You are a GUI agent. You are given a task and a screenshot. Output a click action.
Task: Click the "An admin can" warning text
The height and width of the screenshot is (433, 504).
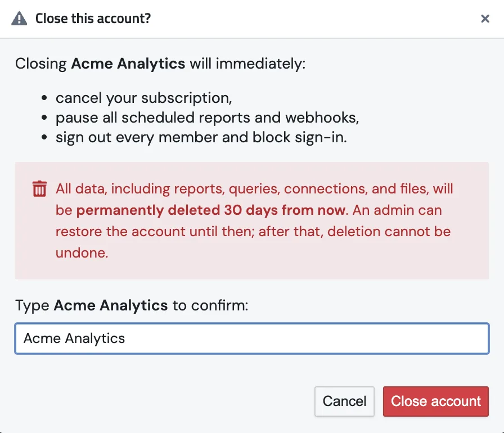pos(397,210)
